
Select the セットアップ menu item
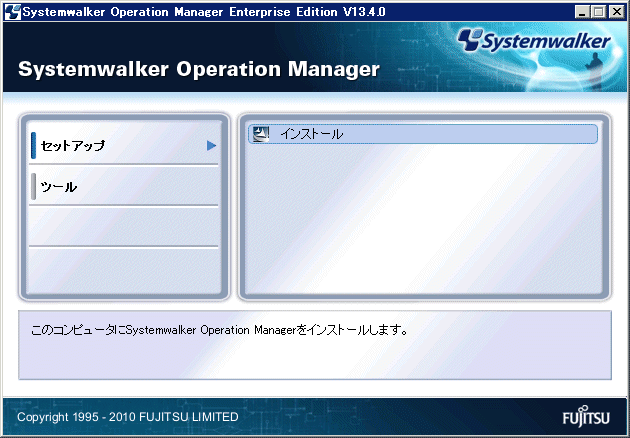point(124,145)
